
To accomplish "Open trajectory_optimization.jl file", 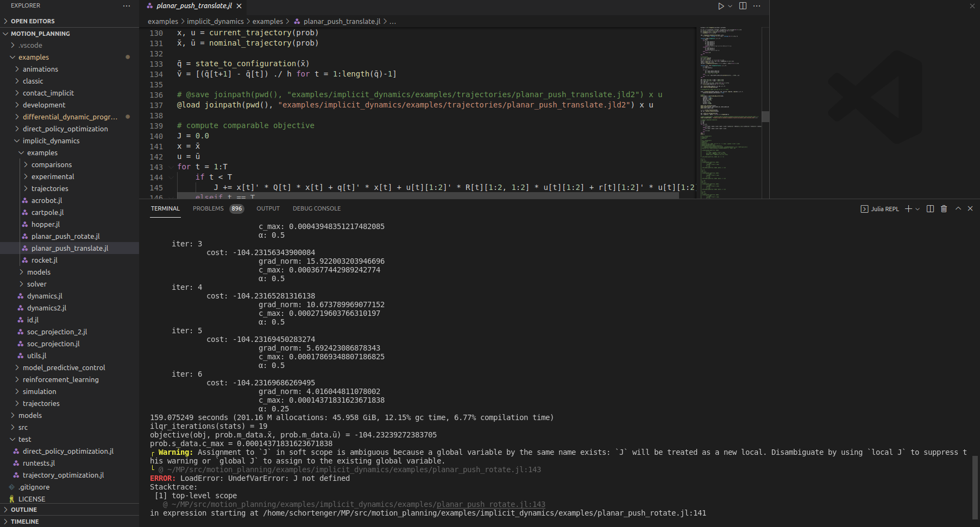I will coord(70,475).
